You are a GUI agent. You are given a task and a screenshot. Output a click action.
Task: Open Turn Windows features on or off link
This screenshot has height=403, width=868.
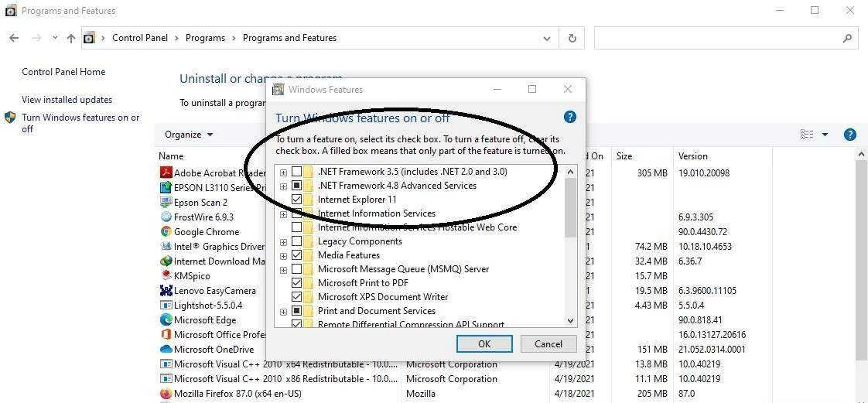(80, 123)
